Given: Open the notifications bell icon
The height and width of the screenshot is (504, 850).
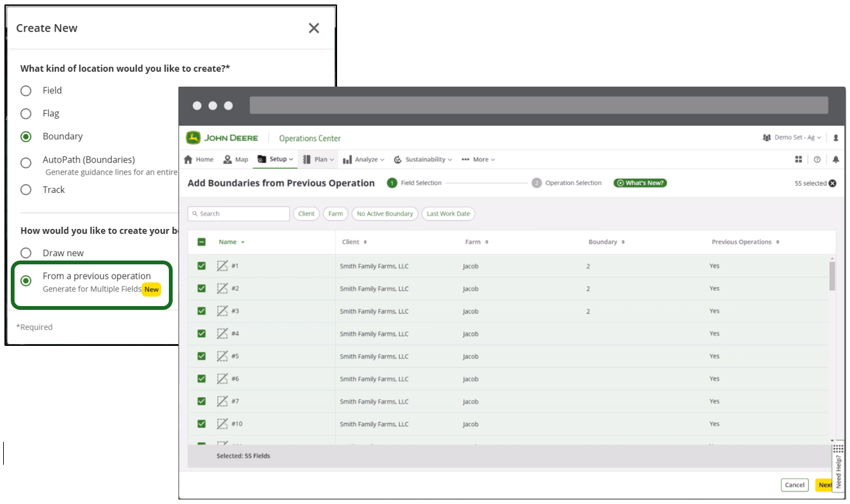Looking at the screenshot, I should coord(835,159).
